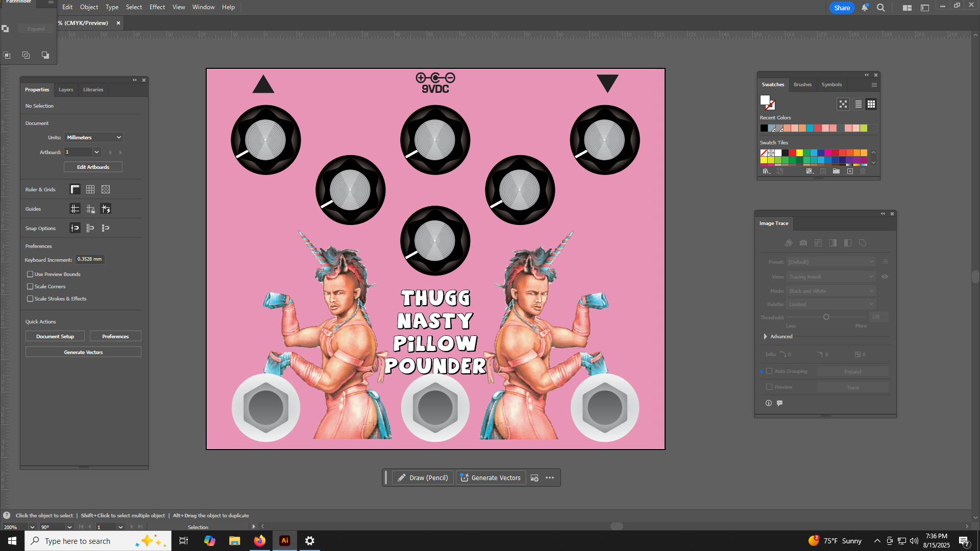Image resolution: width=980 pixels, height=551 pixels.
Task: Toggle the transparency grid icon in Ruler & Grids
Action: coord(106,189)
